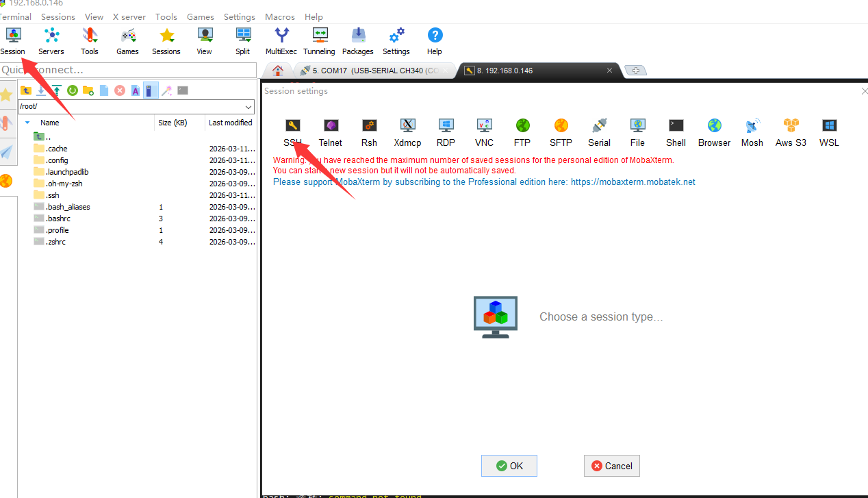868x498 pixels.
Task: Click the rename file 'A' icon
Action: pos(136,90)
